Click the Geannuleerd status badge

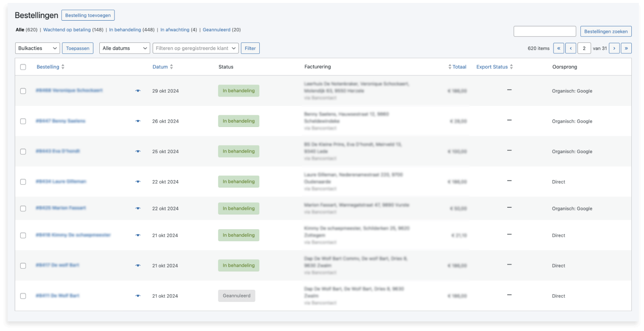coord(237,296)
